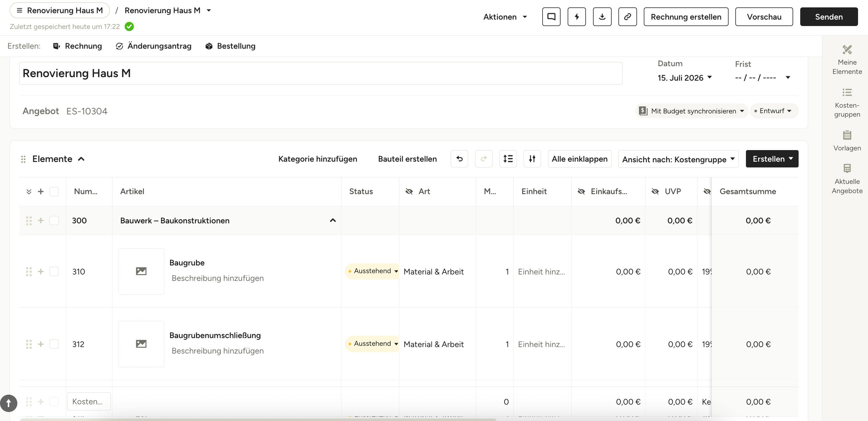Click the Vorschau button
The width and height of the screenshot is (868, 421).
pos(764,17)
